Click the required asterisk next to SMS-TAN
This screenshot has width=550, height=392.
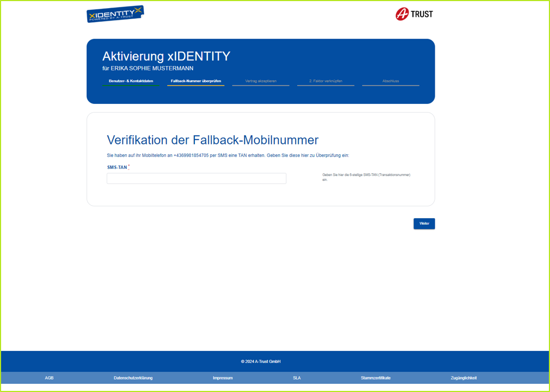(x=129, y=166)
